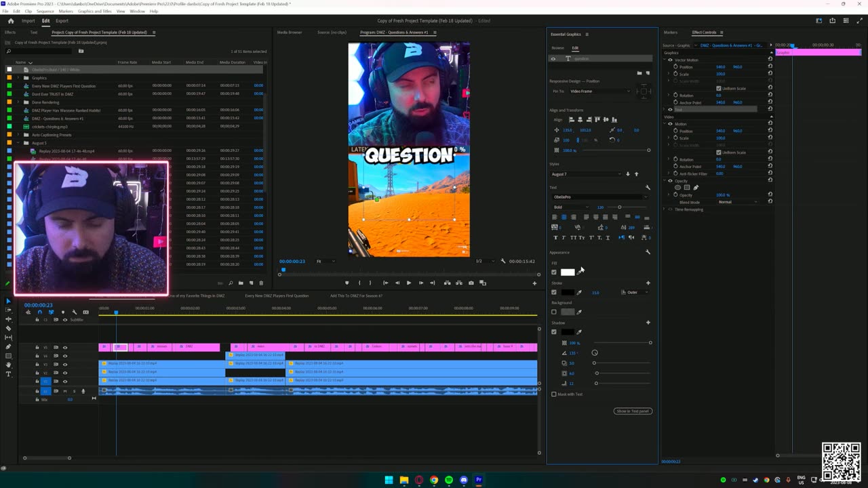Image resolution: width=868 pixels, height=488 pixels.
Task: Open the August 7 styles dropdown
Action: (x=587, y=174)
